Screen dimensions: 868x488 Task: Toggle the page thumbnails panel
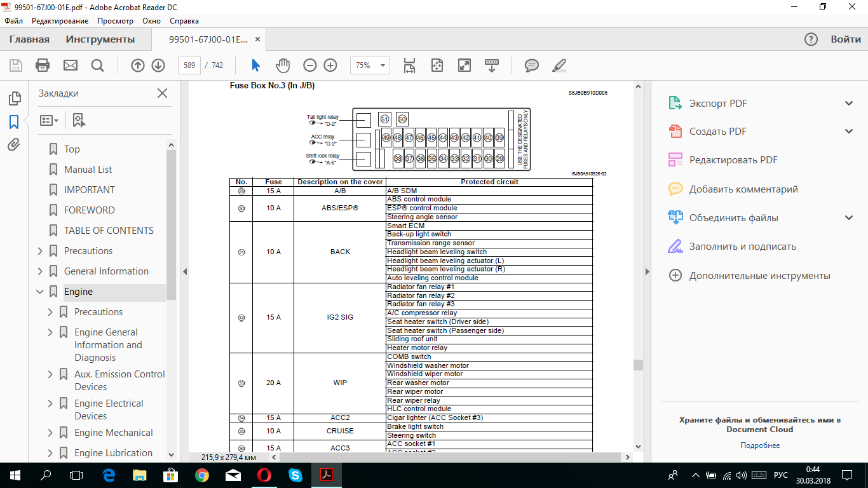(14, 98)
